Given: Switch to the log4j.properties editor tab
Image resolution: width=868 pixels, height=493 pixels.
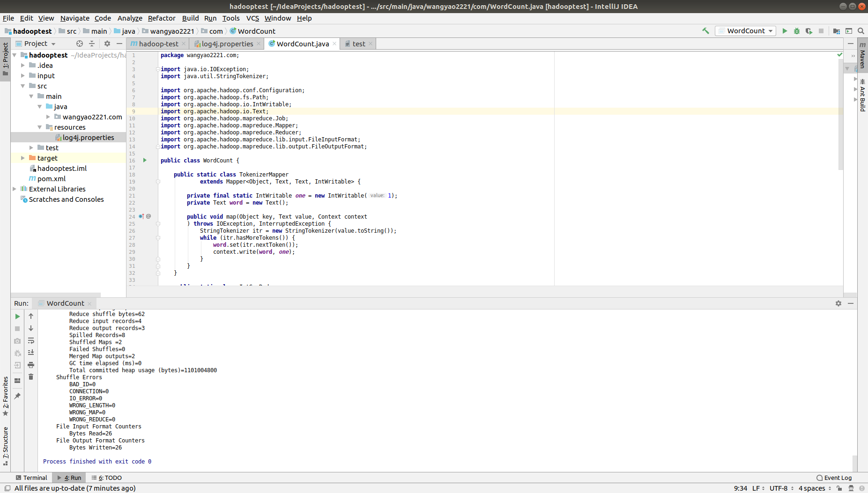Looking at the screenshot, I should [227, 44].
